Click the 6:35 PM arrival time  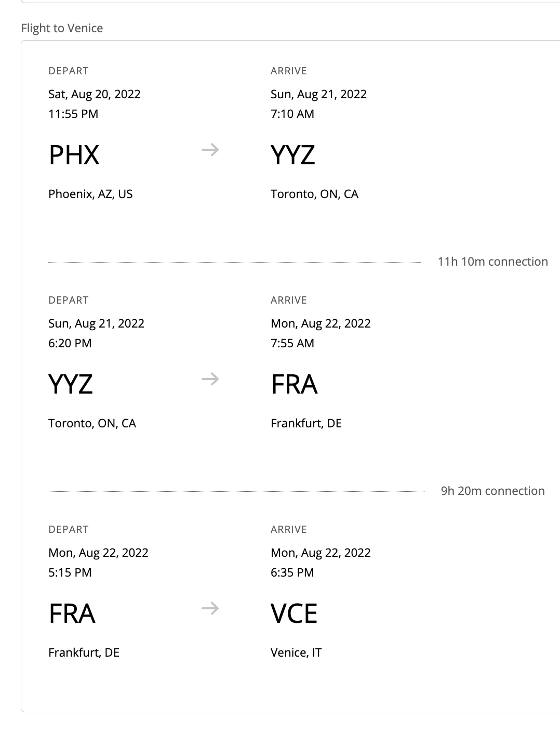point(292,572)
